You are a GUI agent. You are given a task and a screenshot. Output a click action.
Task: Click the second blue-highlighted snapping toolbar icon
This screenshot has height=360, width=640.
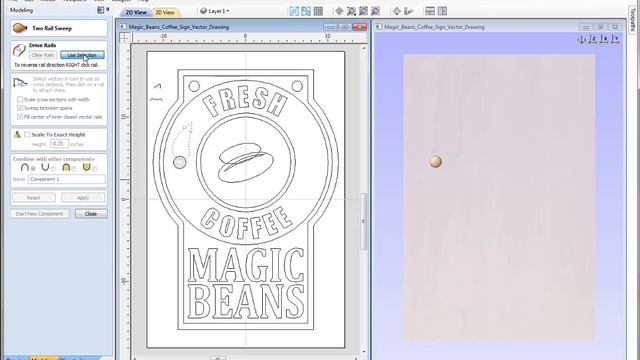pos(306,11)
